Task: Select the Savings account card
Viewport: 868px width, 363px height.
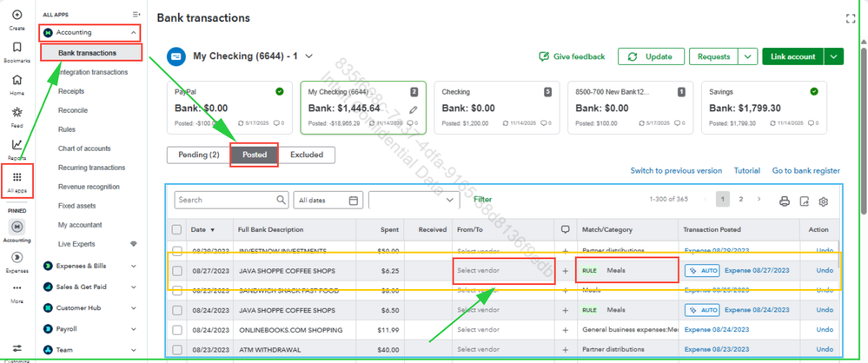Action: (x=764, y=108)
